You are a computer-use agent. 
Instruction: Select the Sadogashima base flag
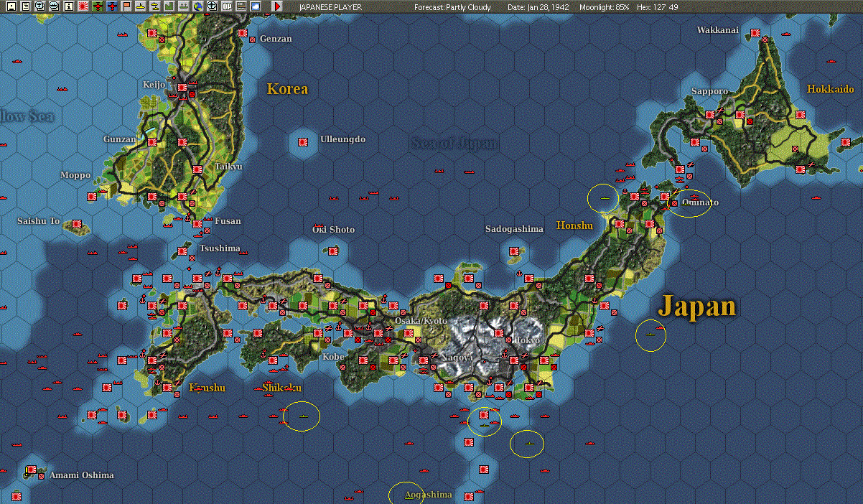tap(514, 251)
